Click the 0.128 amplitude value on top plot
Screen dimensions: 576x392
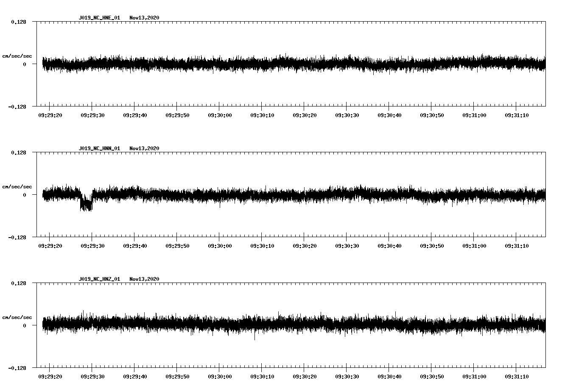[19, 21]
